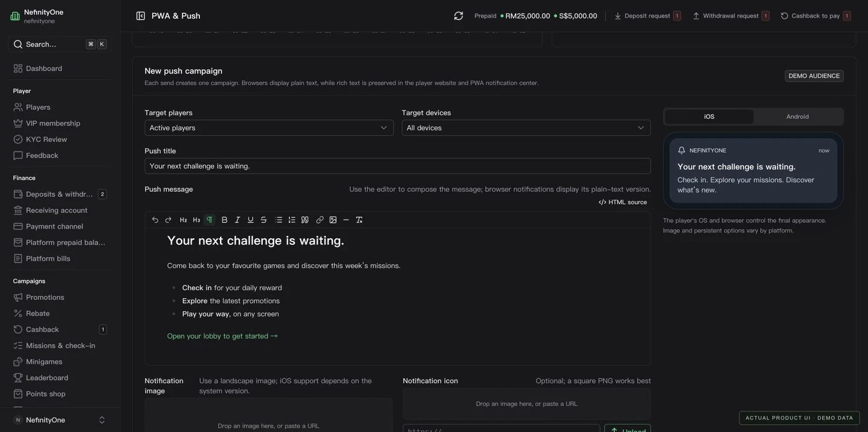Open the sidebar search box
Image resolution: width=868 pixels, height=432 pixels.
pos(60,44)
